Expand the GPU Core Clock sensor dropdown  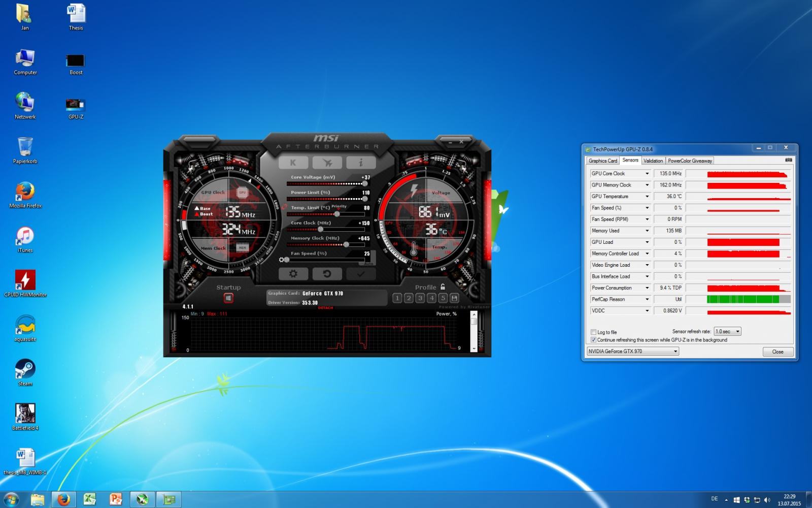click(x=647, y=174)
